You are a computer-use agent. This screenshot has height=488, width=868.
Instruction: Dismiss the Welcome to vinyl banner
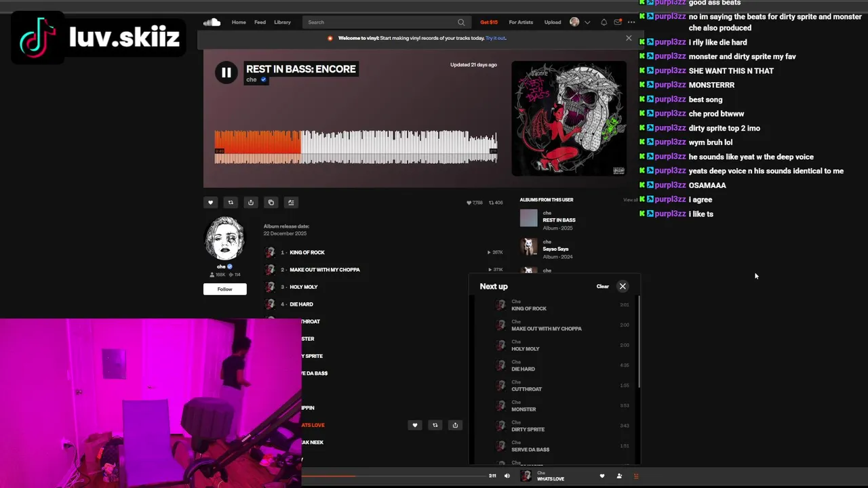tap(629, 38)
